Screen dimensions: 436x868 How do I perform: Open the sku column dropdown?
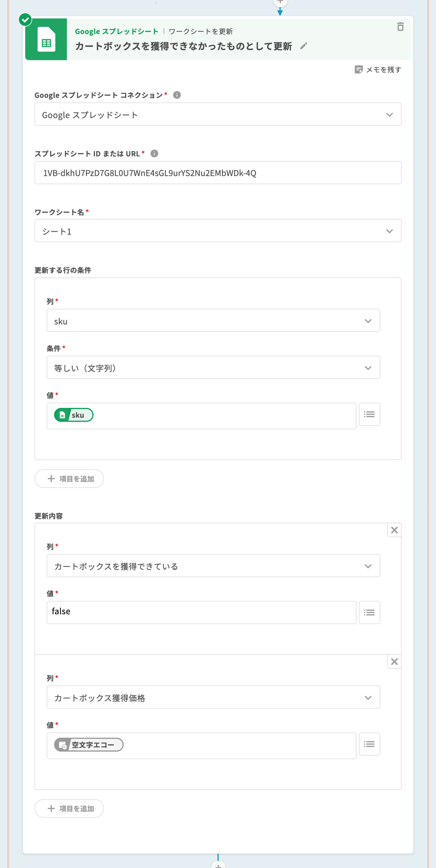tap(213, 321)
